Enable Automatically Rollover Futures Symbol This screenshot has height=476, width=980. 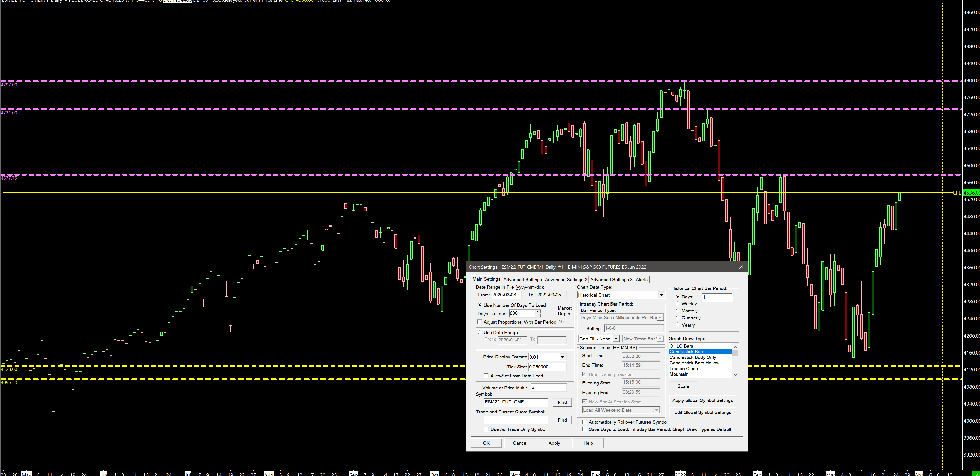[x=584, y=422]
